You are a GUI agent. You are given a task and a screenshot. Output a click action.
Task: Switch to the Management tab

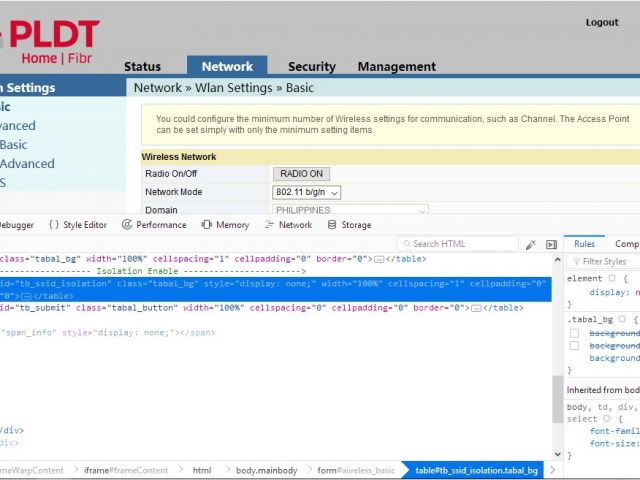396,67
